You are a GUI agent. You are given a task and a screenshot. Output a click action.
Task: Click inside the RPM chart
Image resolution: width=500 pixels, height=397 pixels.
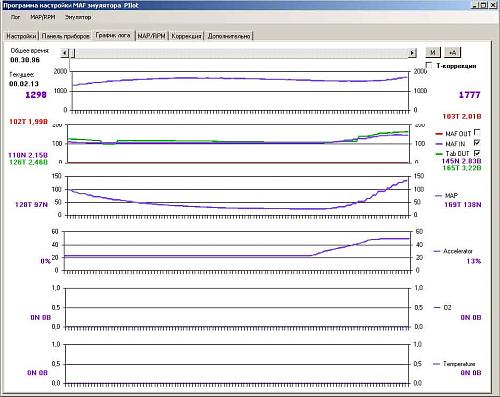(240, 91)
